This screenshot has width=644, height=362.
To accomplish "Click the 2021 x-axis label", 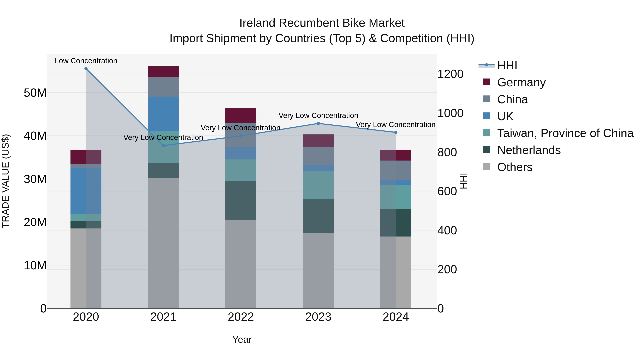I will (164, 317).
